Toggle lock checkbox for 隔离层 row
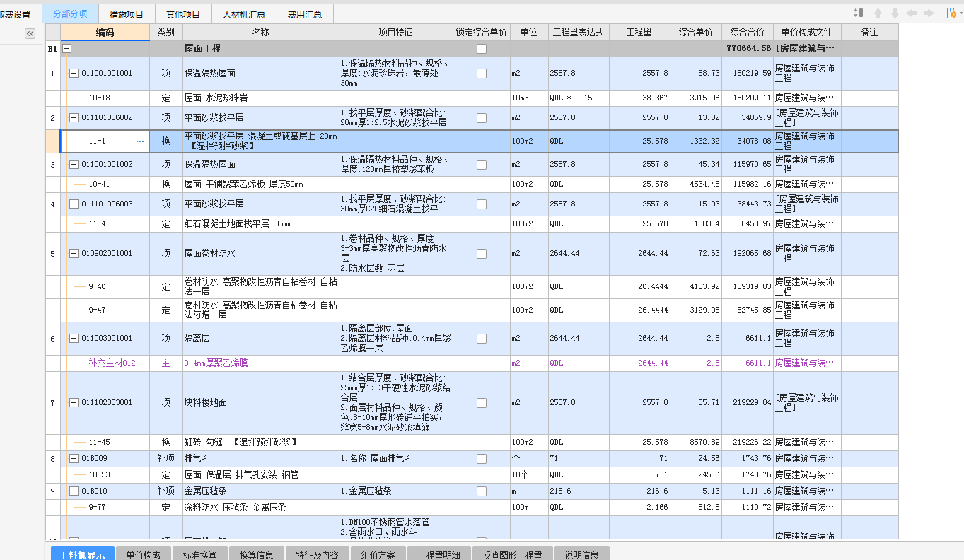The image size is (964, 560). pos(482,339)
